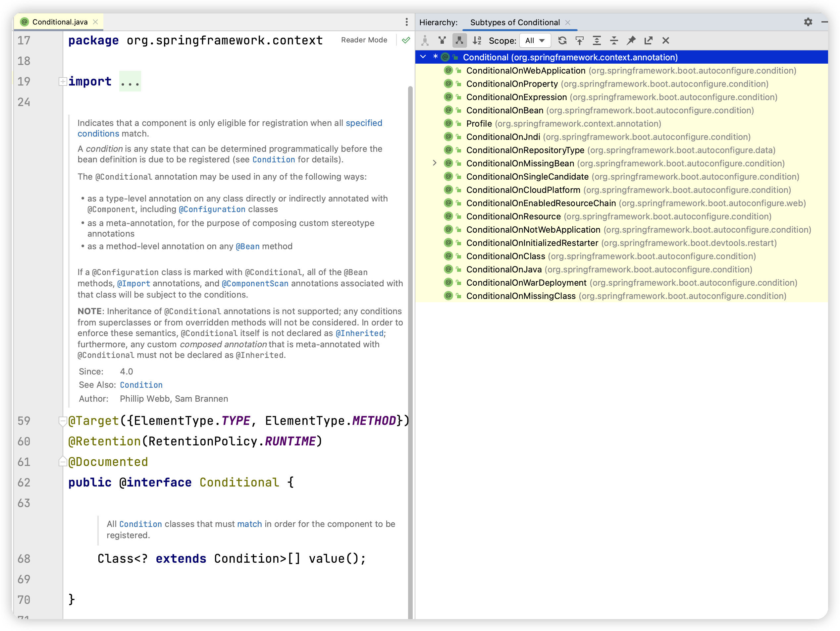Follow the @Inherited link in the NOTE

(x=360, y=333)
